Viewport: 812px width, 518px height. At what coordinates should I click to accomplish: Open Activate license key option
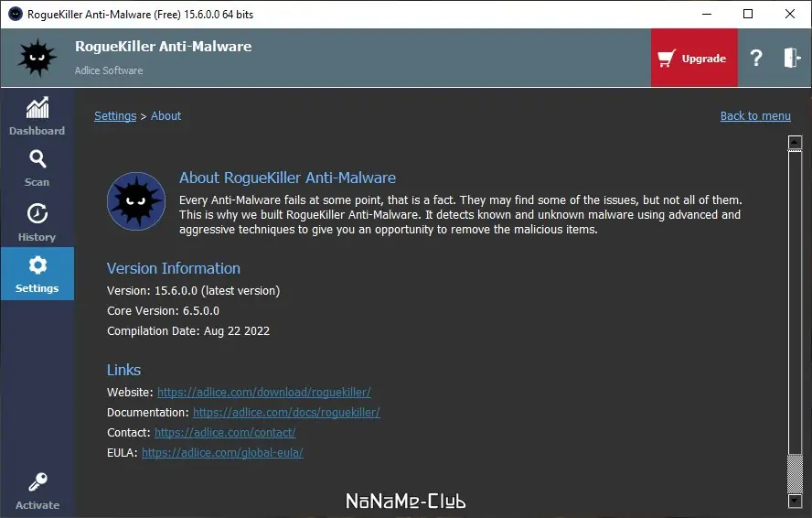coord(37,491)
